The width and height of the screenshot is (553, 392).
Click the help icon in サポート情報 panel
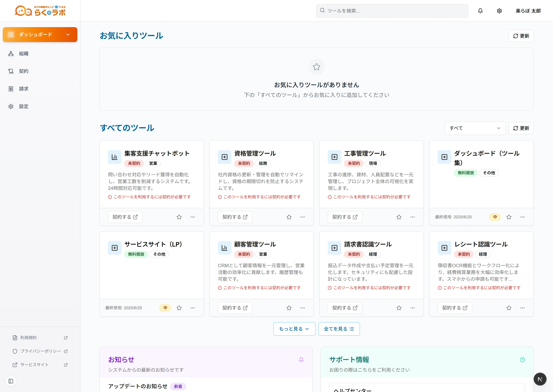[x=522, y=359]
